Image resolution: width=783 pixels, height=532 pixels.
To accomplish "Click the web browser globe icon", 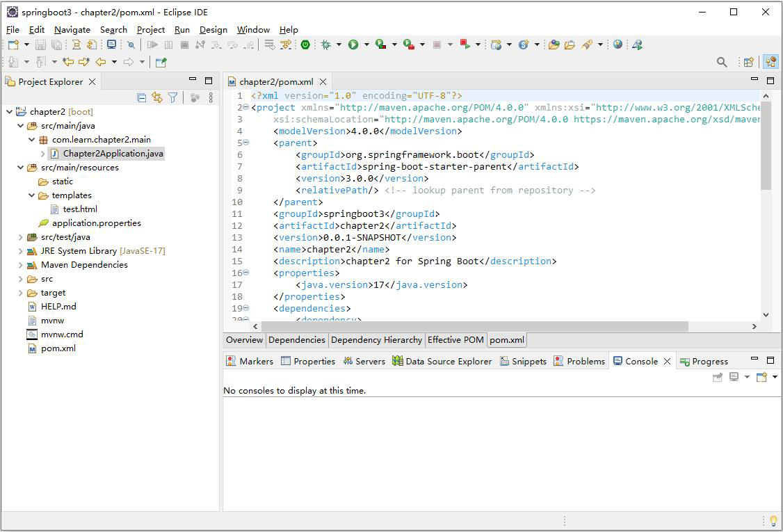I will tap(617, 45).
